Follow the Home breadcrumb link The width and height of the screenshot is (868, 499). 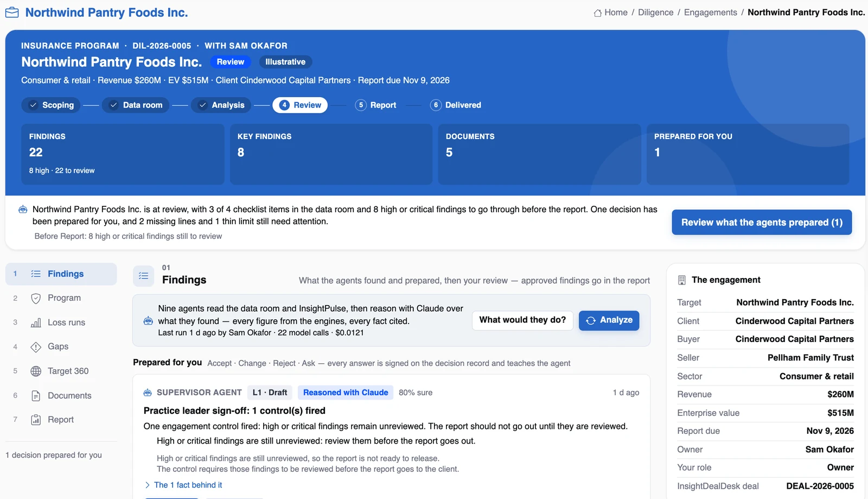point(611,12)
